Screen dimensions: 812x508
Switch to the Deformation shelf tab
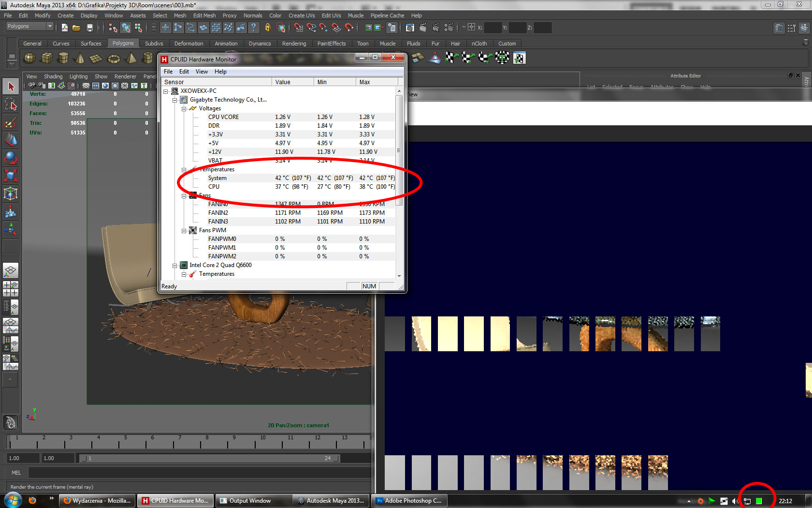[x=188, y=44]
